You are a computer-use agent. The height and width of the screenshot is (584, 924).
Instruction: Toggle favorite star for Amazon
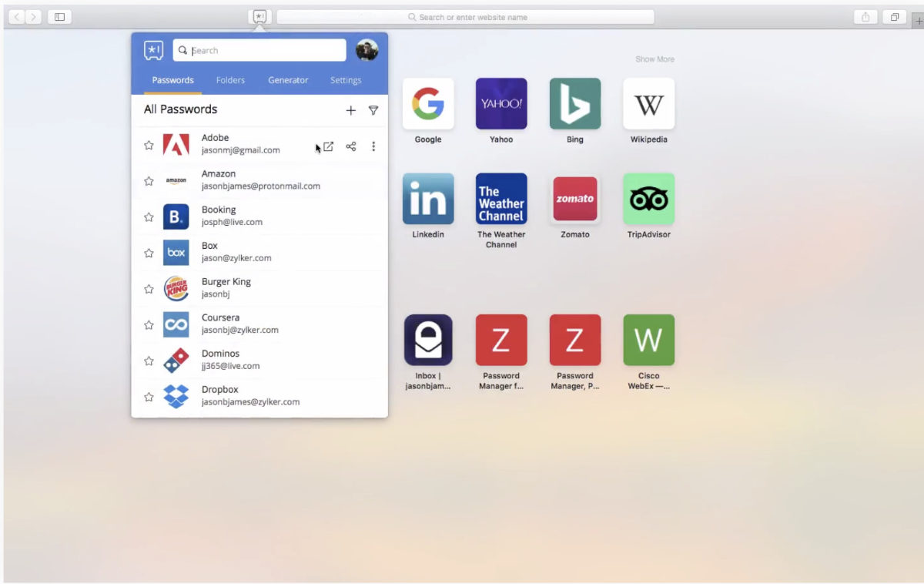coord(149,181)
